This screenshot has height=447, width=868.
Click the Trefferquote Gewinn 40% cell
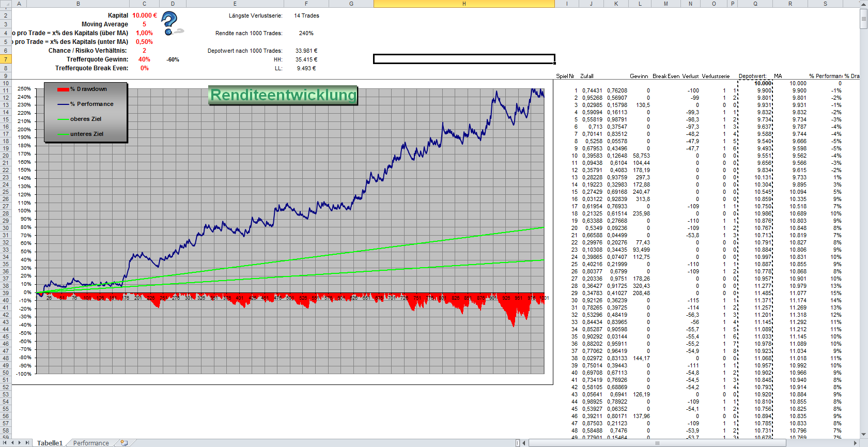(x=144, y=59)
